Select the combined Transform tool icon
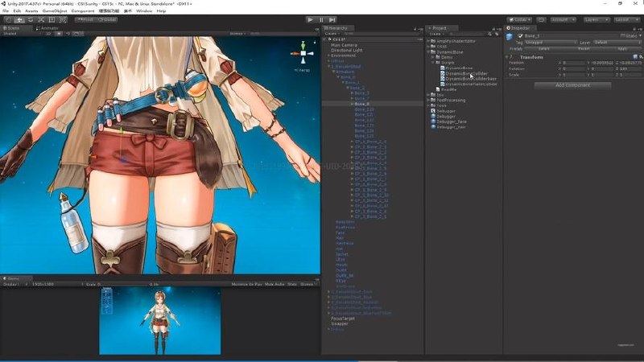The image size is (644, 362). coord(63,19)
